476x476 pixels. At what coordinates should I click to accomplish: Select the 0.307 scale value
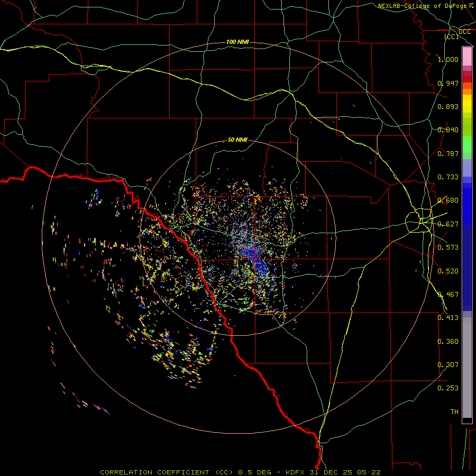coord(448,365)
